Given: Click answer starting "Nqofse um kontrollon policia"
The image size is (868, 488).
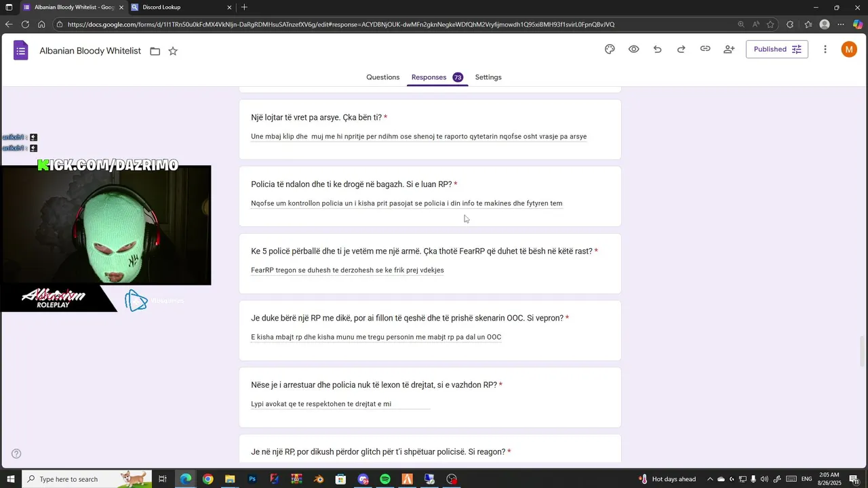Looking at the screenshot, I should [x=407, y=203].
